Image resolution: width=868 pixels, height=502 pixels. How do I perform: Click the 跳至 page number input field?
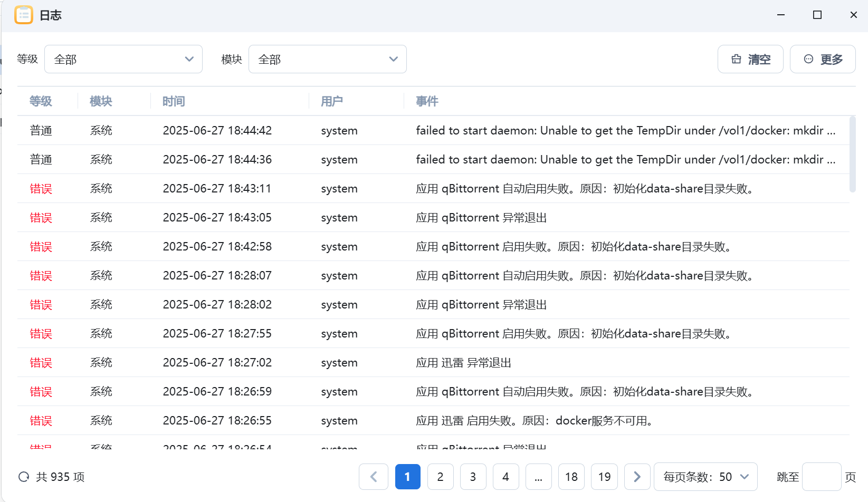(x=821, y=477)
